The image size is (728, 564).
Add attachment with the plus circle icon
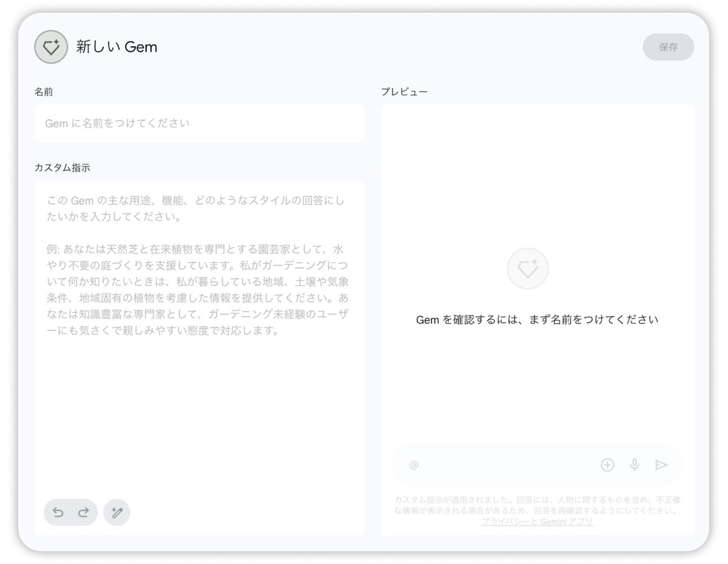(607, 465)
